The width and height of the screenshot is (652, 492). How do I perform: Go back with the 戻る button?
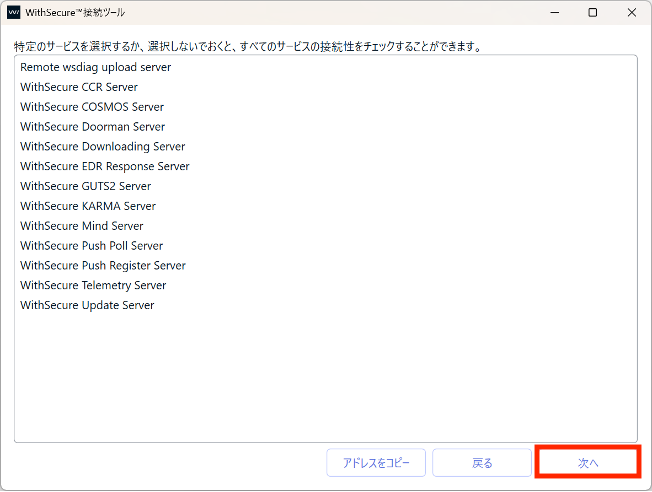[x=482, y=462]
